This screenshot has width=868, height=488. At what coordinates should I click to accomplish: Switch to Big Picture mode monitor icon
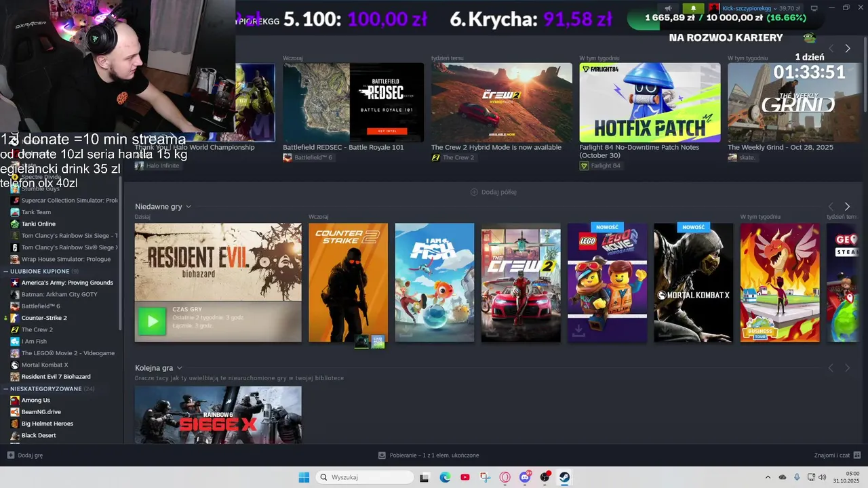814,8
